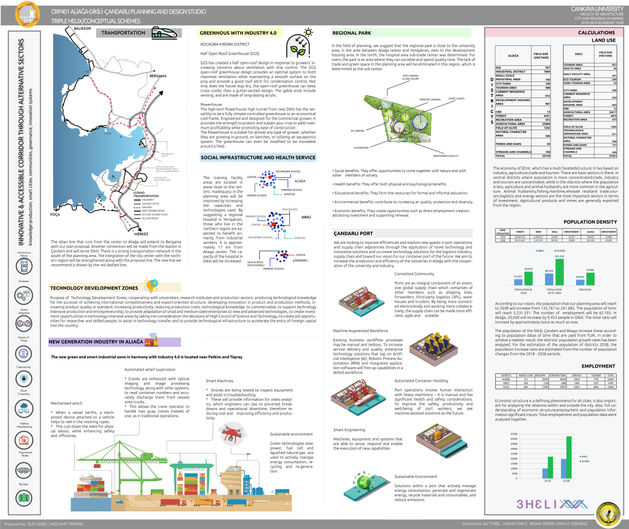Click the Cybersecurity eye icon
This screenshot has height=529, width=629.
click(x=24, y=379)
